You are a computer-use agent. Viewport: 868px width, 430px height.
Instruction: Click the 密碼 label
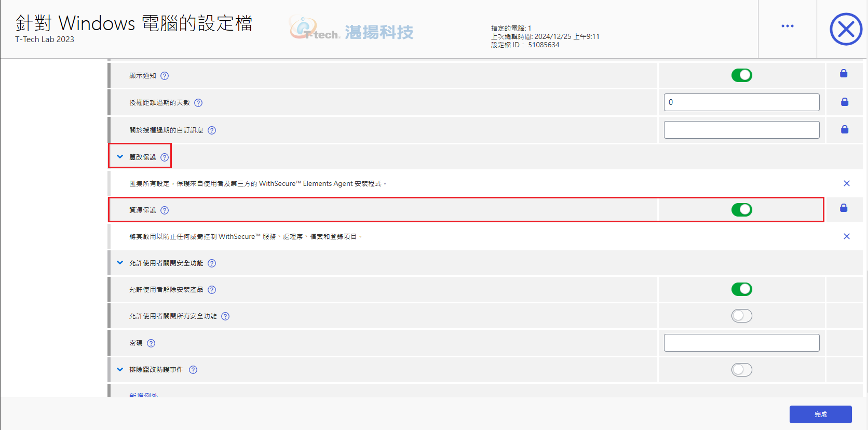136,343
